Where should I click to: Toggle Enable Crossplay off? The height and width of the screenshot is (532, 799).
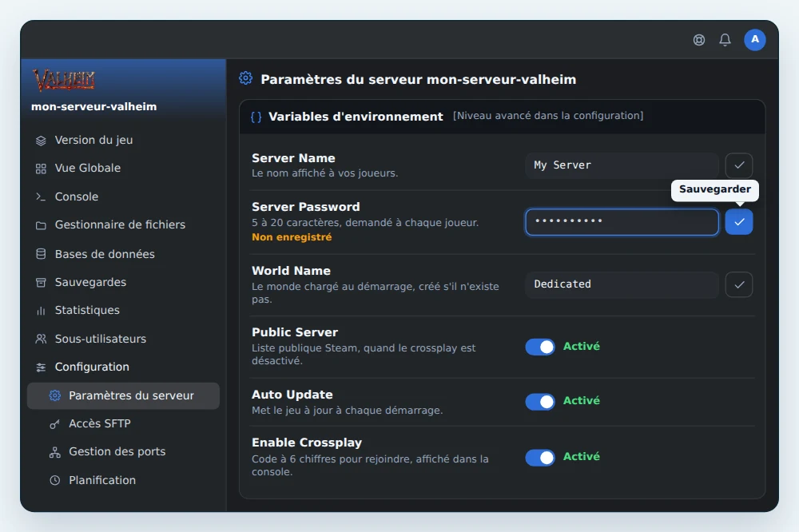tap(540, 458)
